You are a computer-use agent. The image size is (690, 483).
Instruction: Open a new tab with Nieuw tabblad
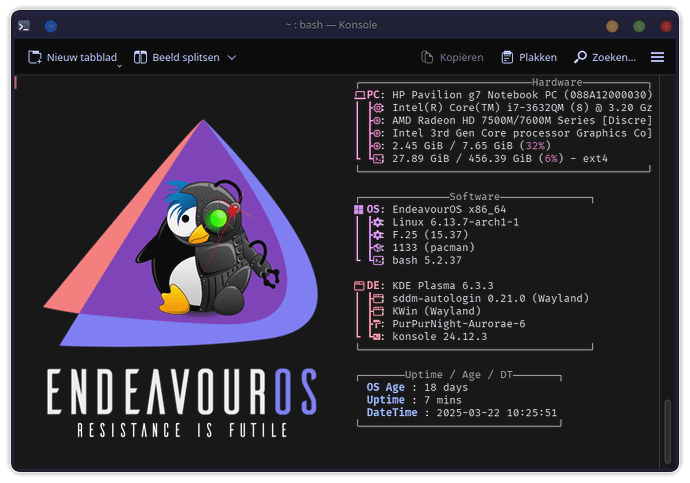pos(72,57)
